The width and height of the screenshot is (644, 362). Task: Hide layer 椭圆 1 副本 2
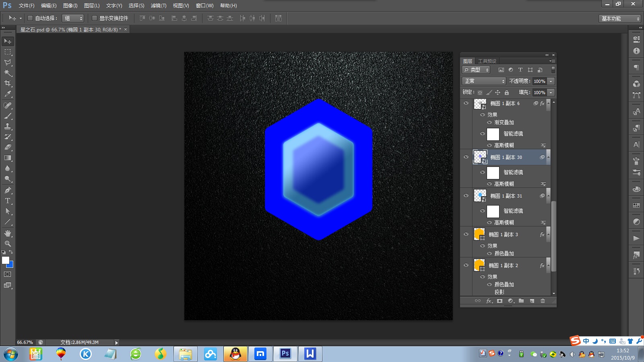466,265
